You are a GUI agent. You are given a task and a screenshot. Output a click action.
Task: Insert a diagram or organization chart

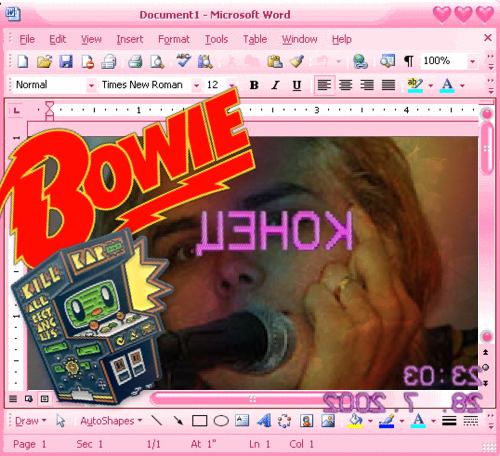[x=284, y=421]
